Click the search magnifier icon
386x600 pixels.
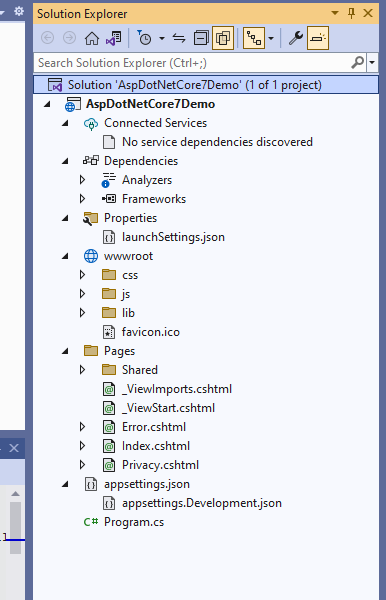tap(357, 62)
